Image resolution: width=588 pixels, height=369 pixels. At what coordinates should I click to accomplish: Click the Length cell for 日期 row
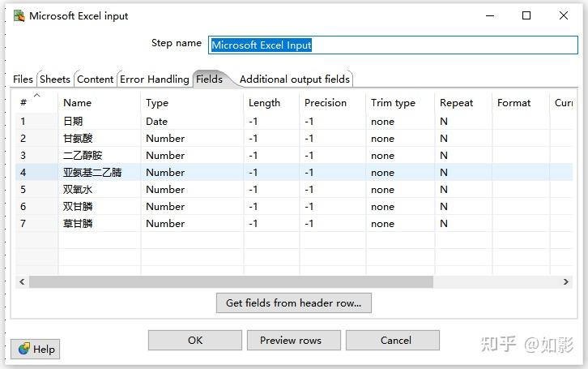[272, 122]
